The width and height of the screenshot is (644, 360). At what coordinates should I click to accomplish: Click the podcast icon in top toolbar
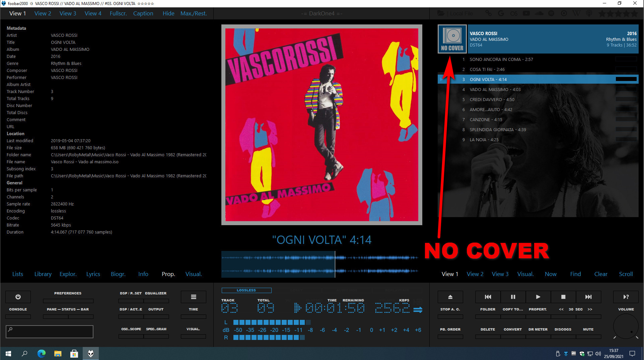(589, 13)
